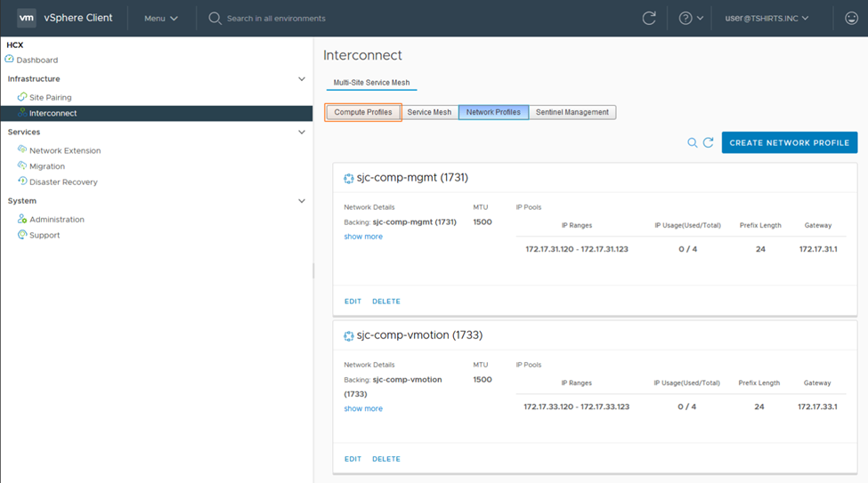Open the Menu dropdown in header

(x=161, y=18)
